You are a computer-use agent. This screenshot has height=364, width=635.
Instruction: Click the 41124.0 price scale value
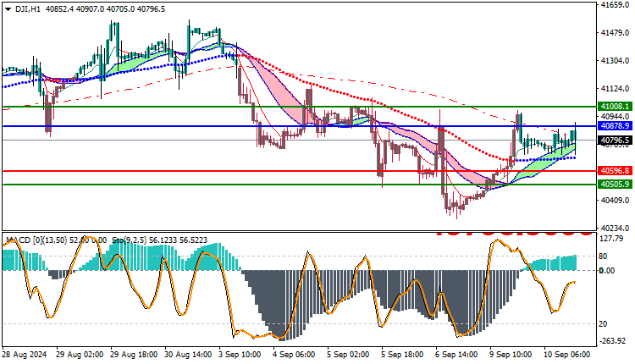[616, 88]
